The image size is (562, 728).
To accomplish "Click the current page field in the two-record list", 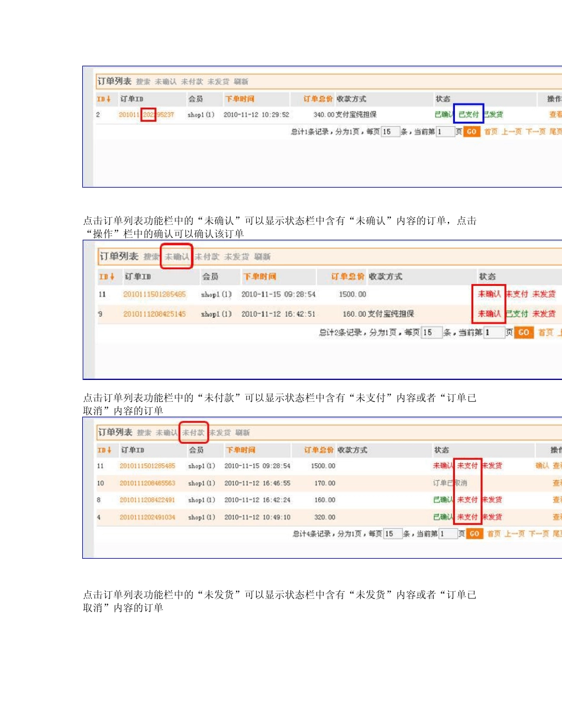I will (x=494, y=333).
